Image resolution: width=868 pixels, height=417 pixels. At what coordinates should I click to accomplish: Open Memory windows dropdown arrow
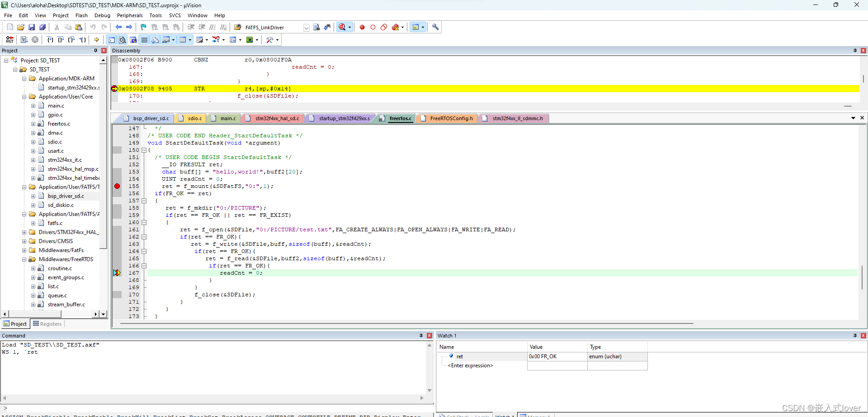pyautogui.click(x=190, y=40)
